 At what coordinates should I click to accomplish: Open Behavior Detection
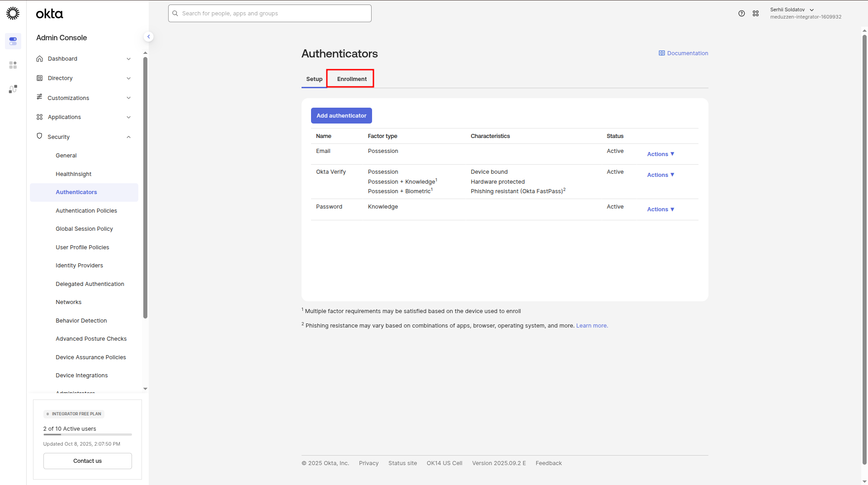[81, 321]
